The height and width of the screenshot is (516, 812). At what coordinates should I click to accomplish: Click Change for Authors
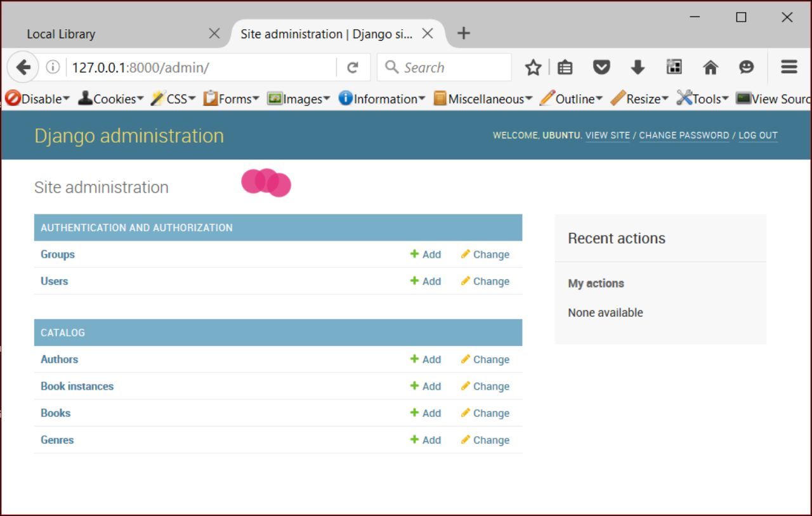coord(485,359)
